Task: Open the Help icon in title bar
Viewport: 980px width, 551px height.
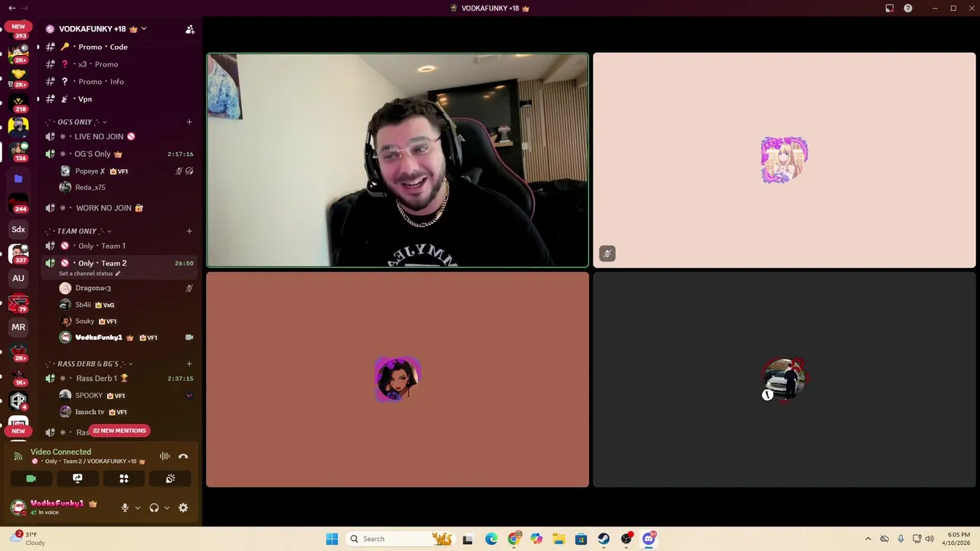Action: tap(908, 8)
